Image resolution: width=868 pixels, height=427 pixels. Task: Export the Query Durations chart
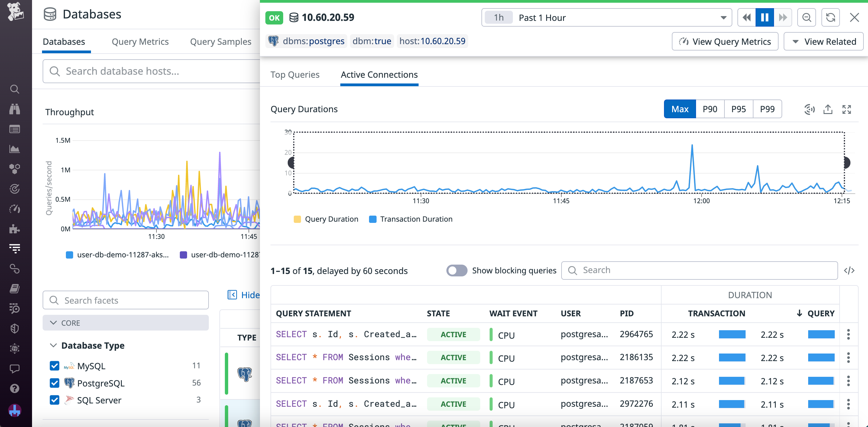click(x=828, y=109)
